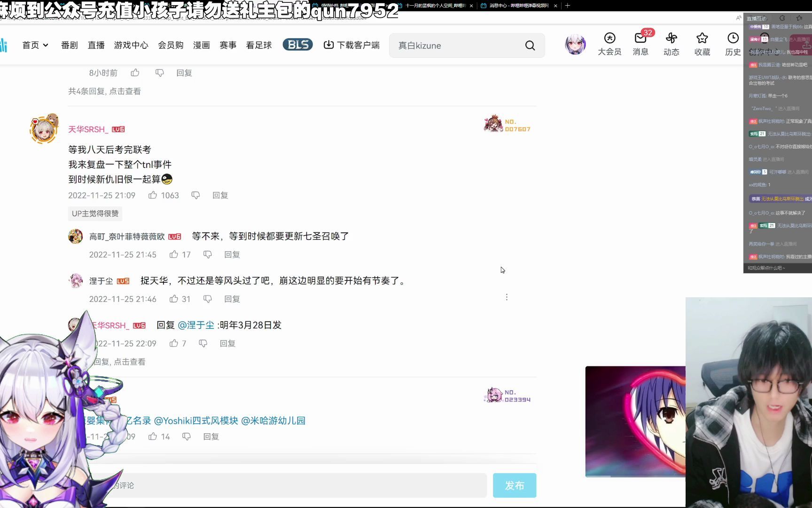Image resolution: width=812 pixels, height=508 pixels.
Task: Reply to the comment with 14 likes
Action: (211, 437)
